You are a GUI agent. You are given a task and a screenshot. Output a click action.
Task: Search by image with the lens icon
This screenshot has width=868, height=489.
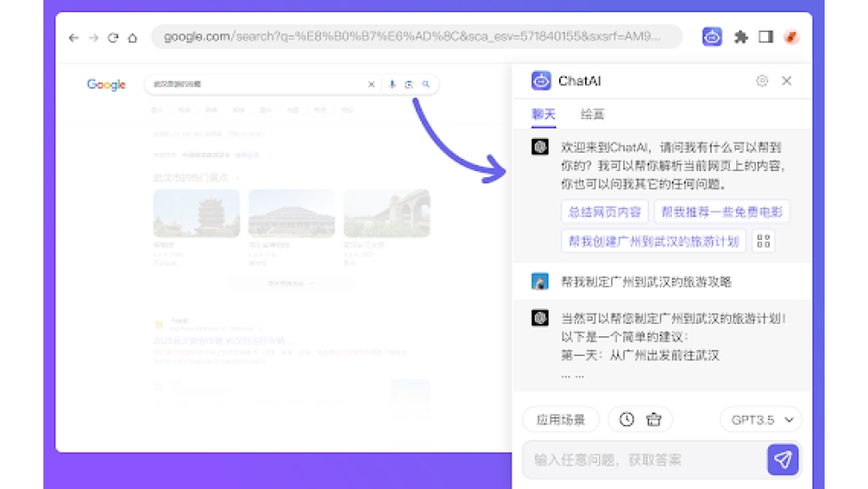pos(409,84)
